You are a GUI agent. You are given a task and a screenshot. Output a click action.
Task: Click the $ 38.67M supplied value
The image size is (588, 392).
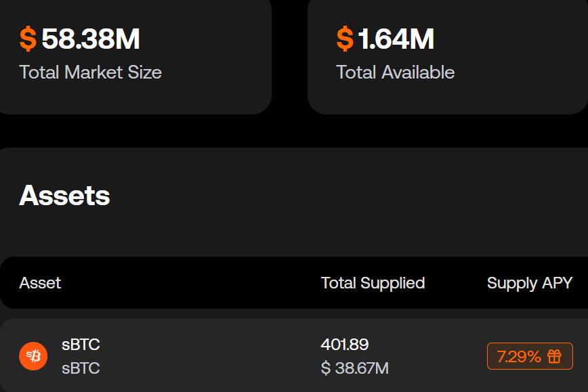[x=355, y=368]
